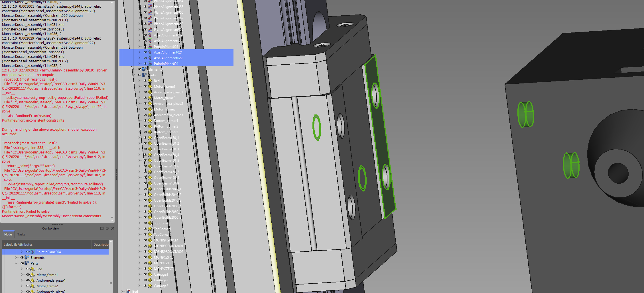The height and width of the screenshot is (293, 644).
Task: Select the AxialAlignment021 constraint icon
Action: pyautogui.click(x=149, y=52)
